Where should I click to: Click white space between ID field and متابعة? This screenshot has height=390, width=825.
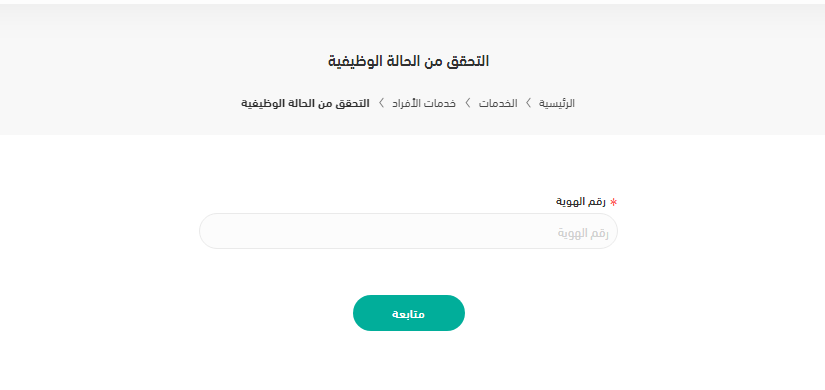[408, 272]
